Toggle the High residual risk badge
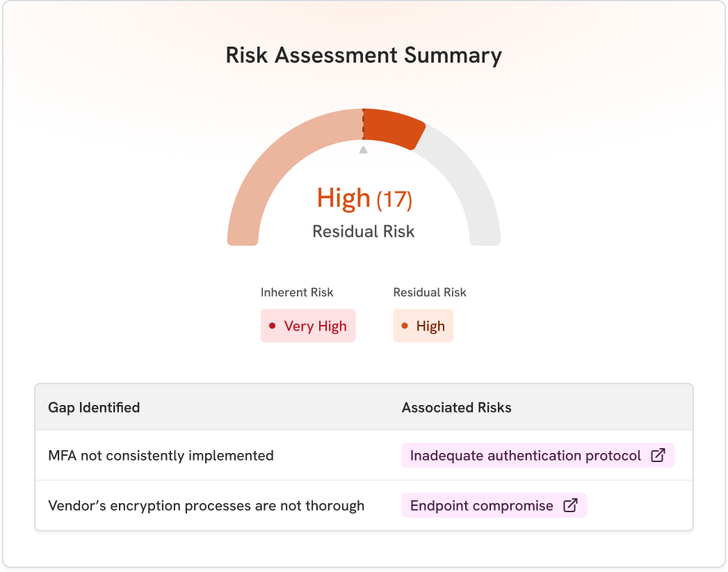This screenshot has width=728, height=572. [x=423, y=325]
